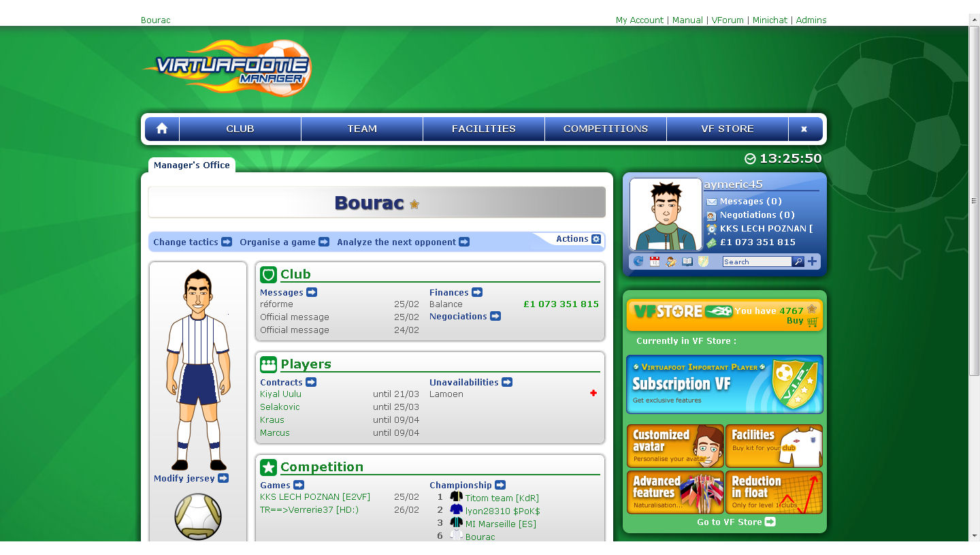Click the arrow icon beside Unavailabilities
980x555 pixels.
507,382
